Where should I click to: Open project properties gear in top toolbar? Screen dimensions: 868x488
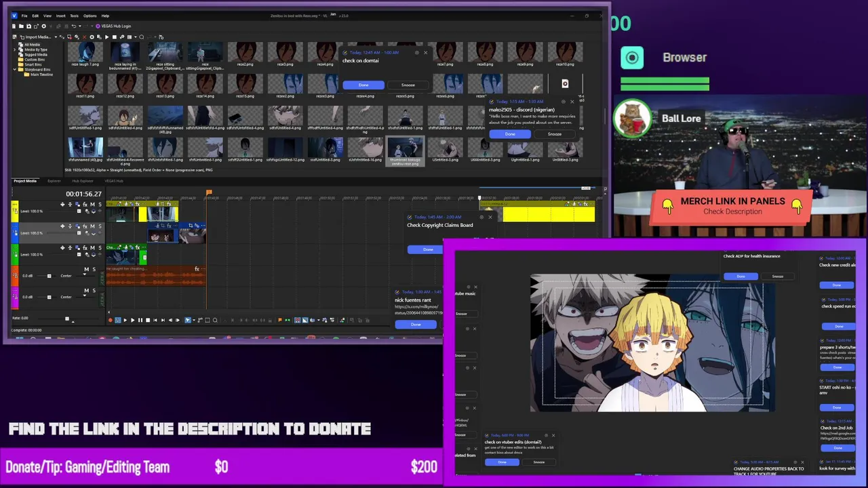(43, 26)
